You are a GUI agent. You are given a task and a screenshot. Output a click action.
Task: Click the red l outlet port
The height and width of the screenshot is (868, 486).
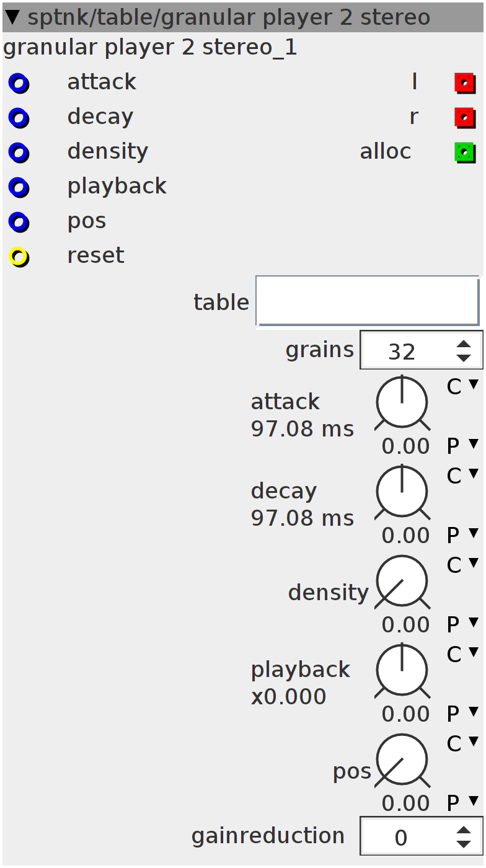click(x=465, y=82)
